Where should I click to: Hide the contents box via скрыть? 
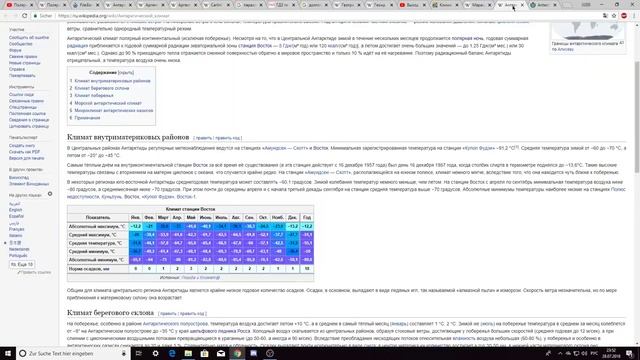(x=126, y=72)
